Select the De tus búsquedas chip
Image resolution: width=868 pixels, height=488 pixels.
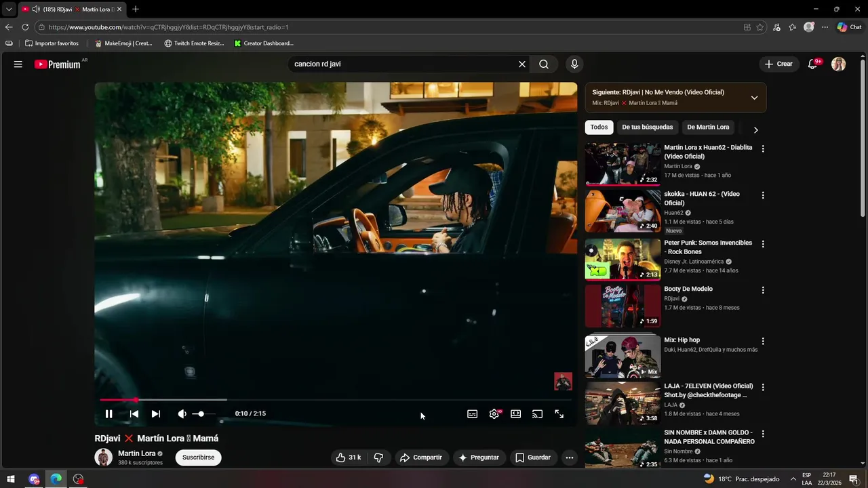648,127
